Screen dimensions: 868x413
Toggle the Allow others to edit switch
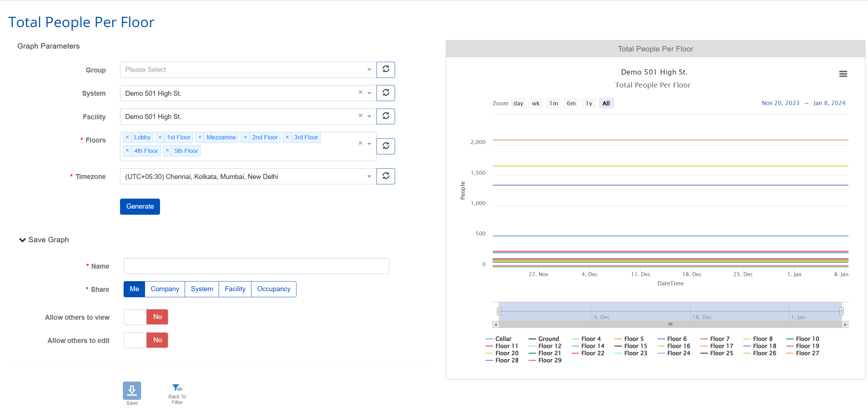click(x=146, y=340)
